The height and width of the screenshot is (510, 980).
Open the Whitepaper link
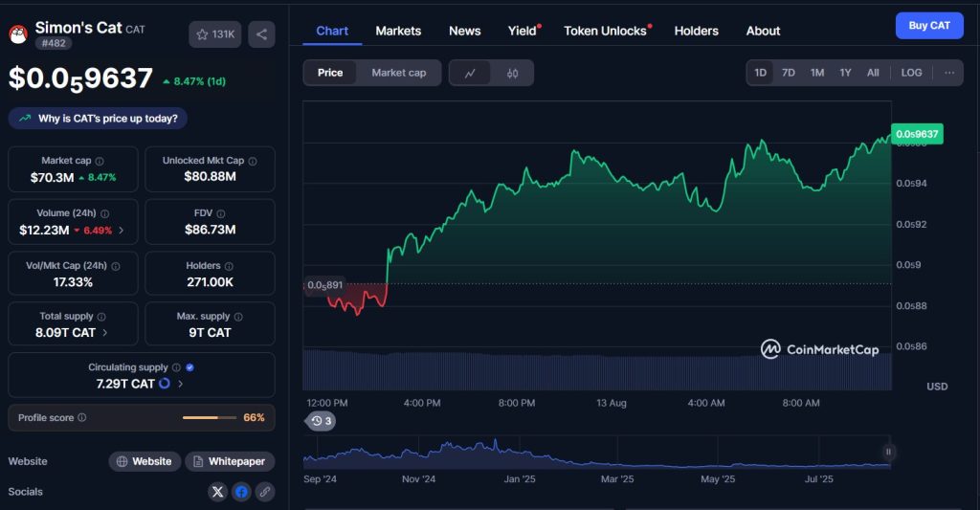pyautogui.click(x=230, y=461)
